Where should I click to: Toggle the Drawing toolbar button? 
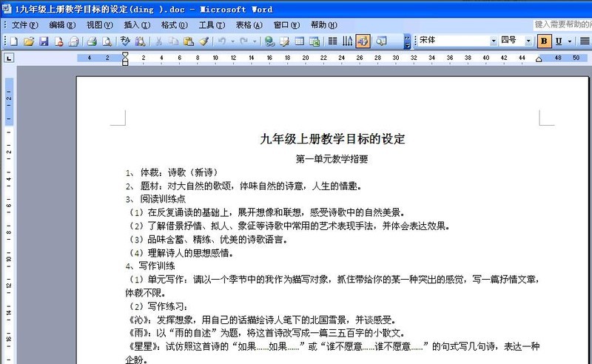(x=363, y=41)
